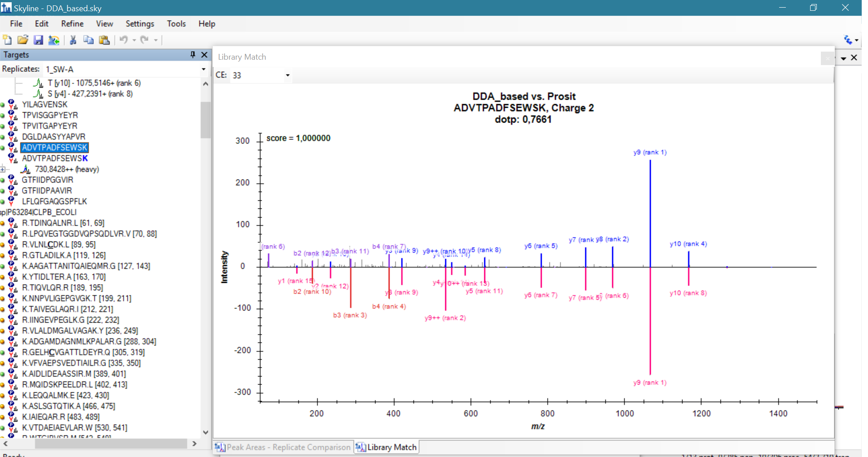Open the Settings menu

(140, 24)
